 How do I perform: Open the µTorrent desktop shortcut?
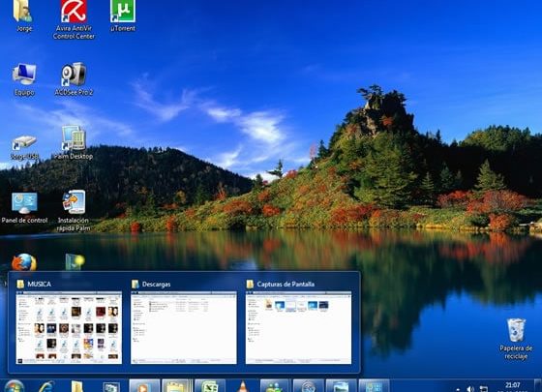[123, 15]
